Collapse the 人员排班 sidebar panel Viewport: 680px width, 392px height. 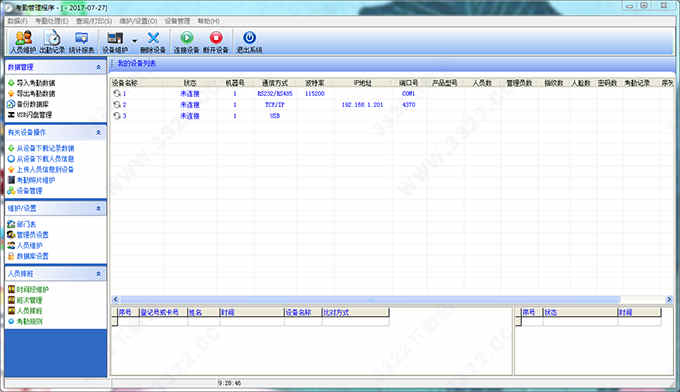pos(98,274)
